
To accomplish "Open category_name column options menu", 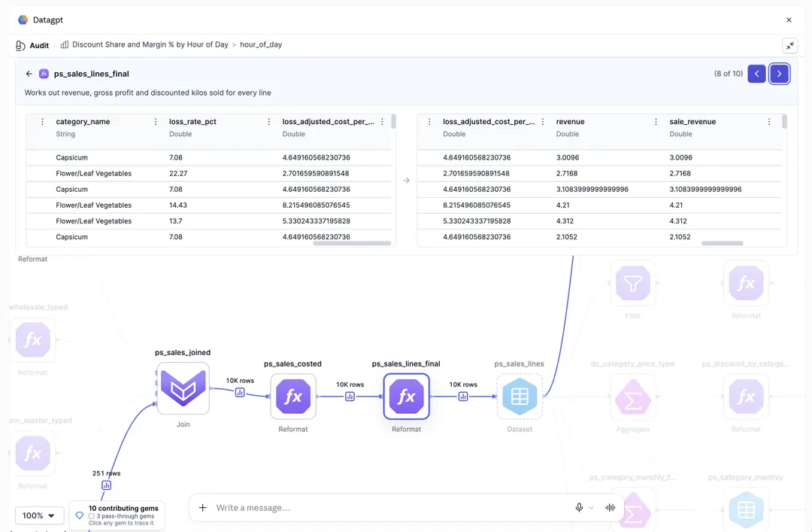I will pos(156,121).
